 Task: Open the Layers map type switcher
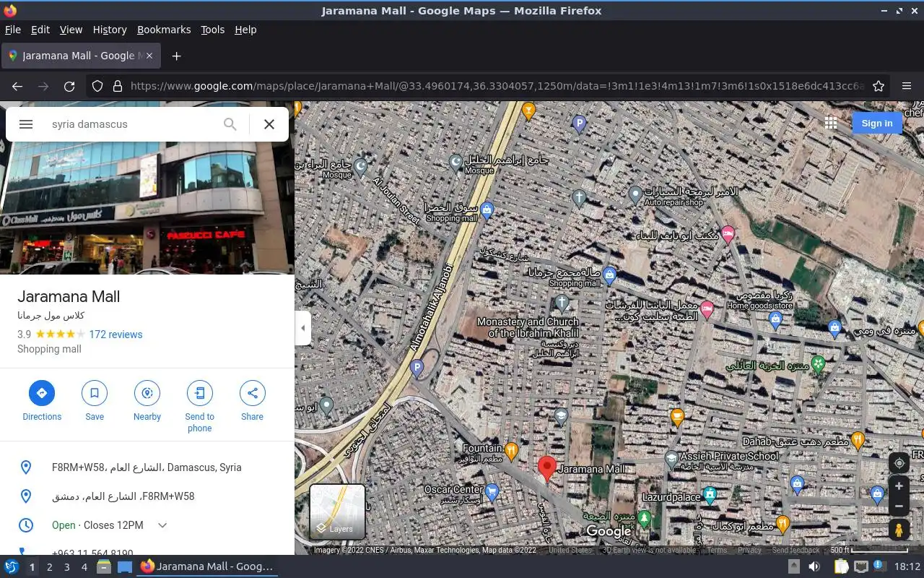coord(337,512)
